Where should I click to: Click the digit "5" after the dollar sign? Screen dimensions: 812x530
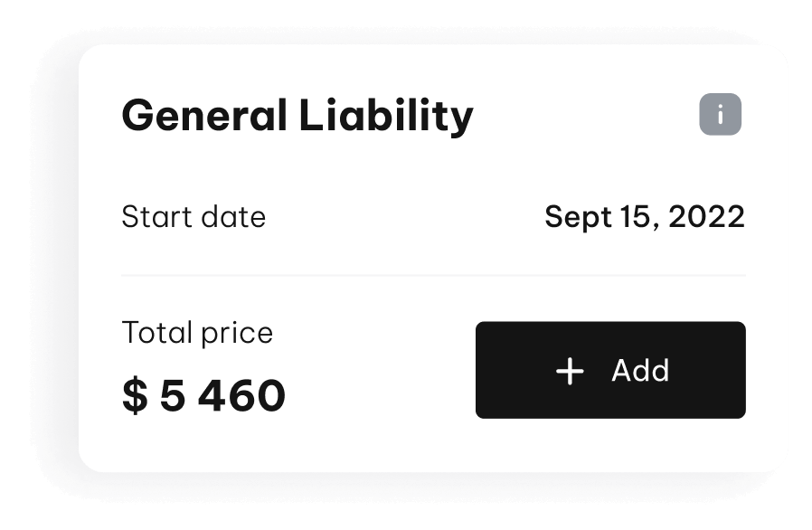[x=172, y=396]
